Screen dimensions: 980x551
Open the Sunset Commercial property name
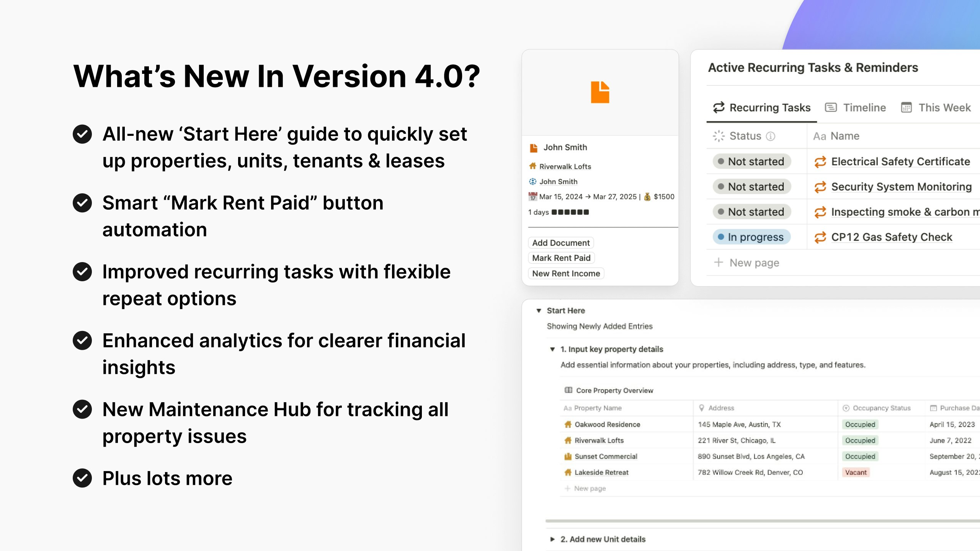click(x=606, y=456)
